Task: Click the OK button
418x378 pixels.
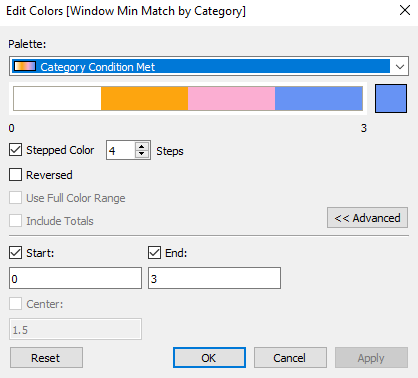Action: (209, 358)
